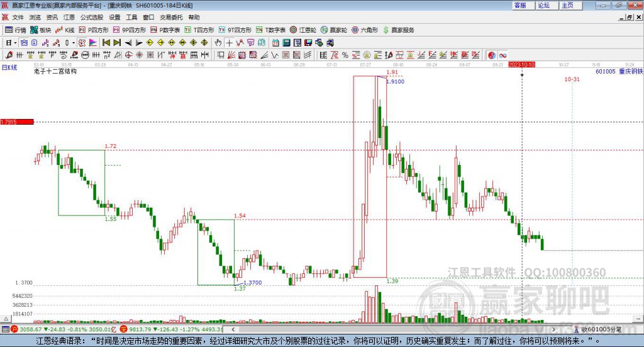Toggle the crosshair cursor tool
The height and width of the screenshot is (347, 644).
coord(229,43)
